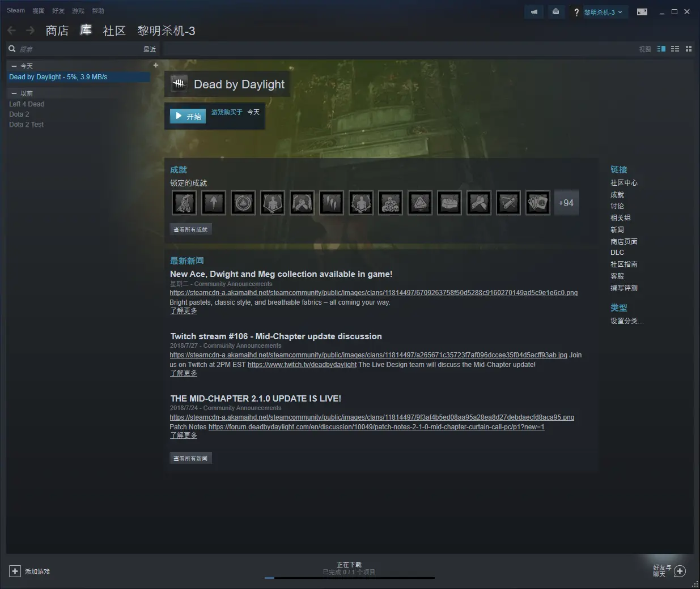This screenshot has width=700, height=589.
Task: Open 商店页面 link
Action: [x=624, y=241]
